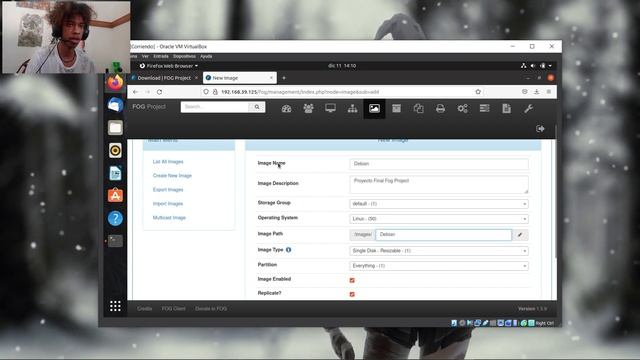Click the FOG logout icon

540,129
